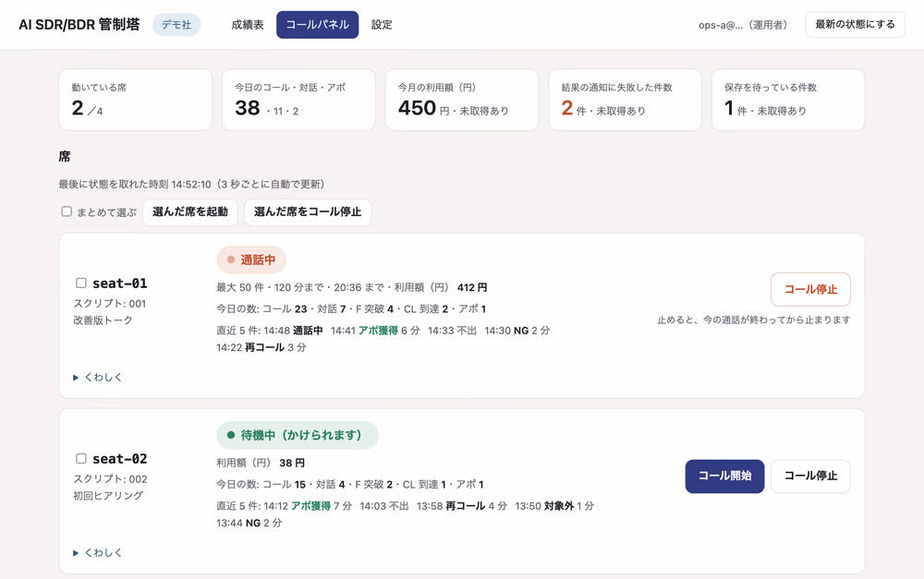Screen dimensions: 924x579
Task: Click the 保存を待っている件数 card
Action: (x=788, y=100)
